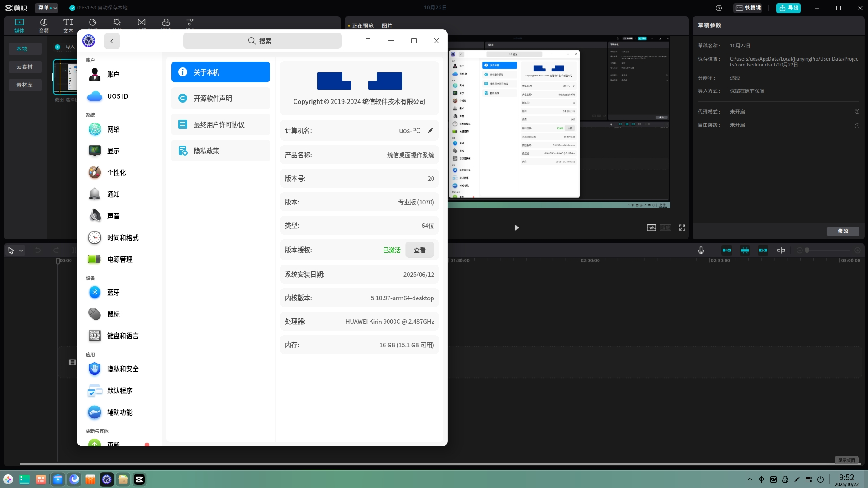Open the 菜单 dropdown in Jianying
868x488 pixels.
[47, 8]
